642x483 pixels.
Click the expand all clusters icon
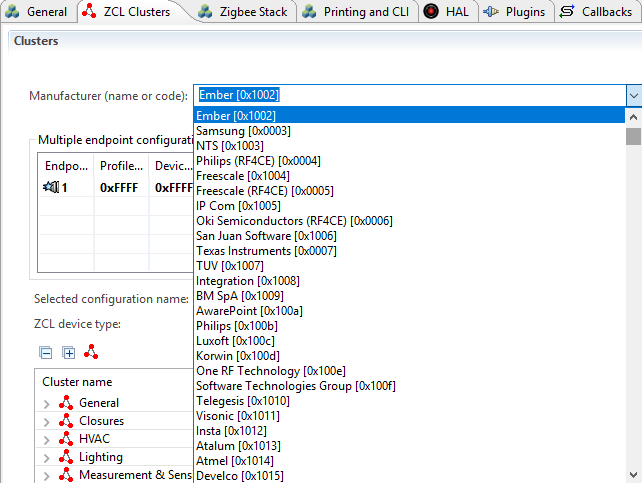click(68, 352)
